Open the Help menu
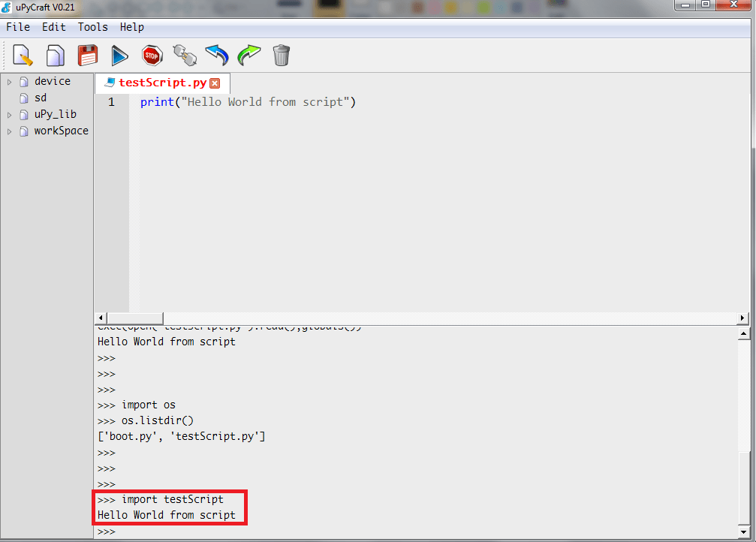The height and width of the screenshot is (542, 756). point(132,27)
